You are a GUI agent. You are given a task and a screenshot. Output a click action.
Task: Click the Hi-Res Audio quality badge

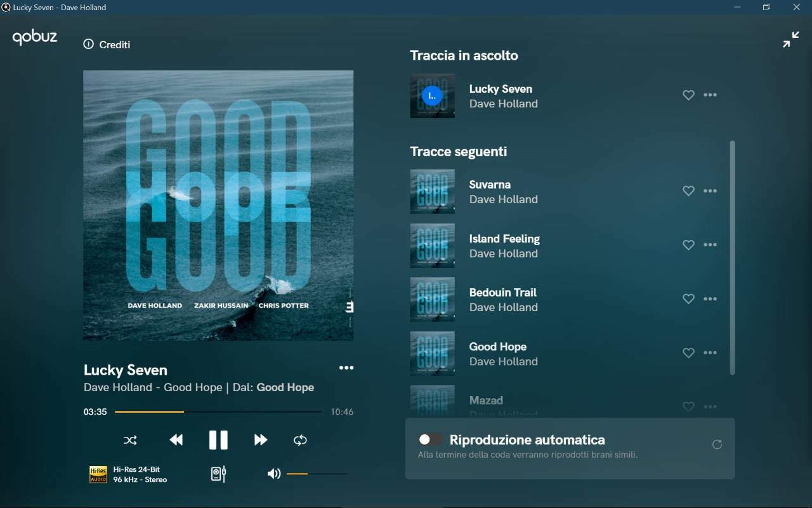coord(98,474)
